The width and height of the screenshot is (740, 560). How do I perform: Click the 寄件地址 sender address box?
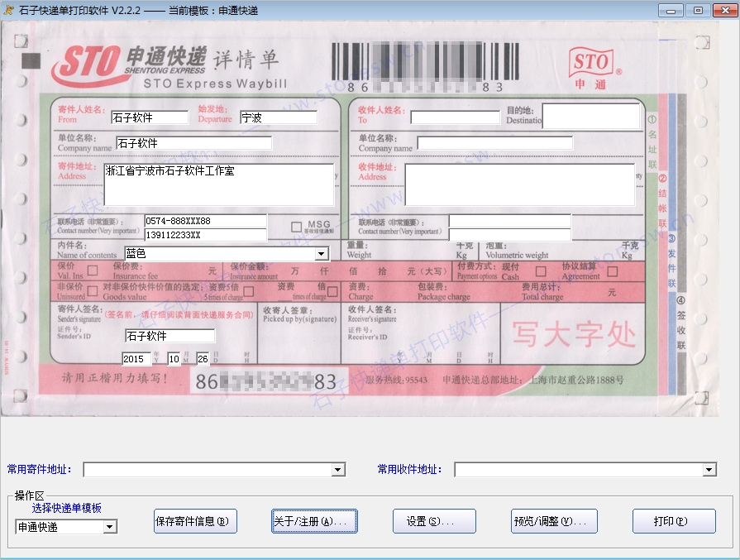[219, 184]
